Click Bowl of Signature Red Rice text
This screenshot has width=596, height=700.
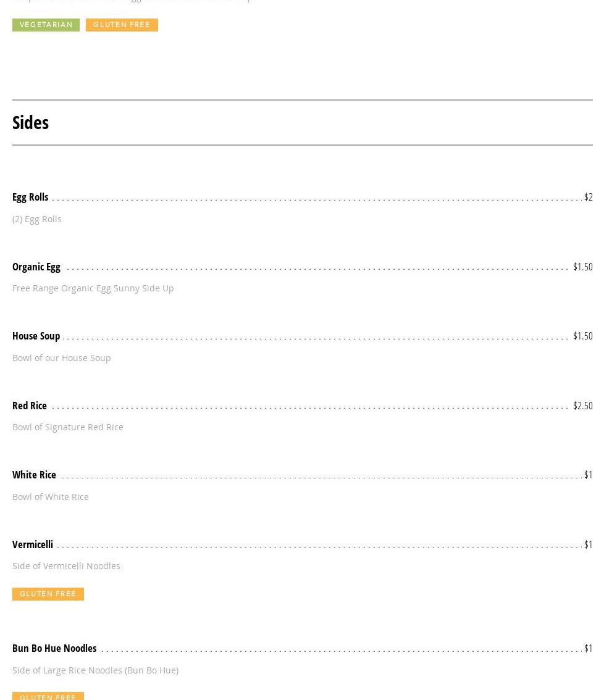click(x=68, y=427)
